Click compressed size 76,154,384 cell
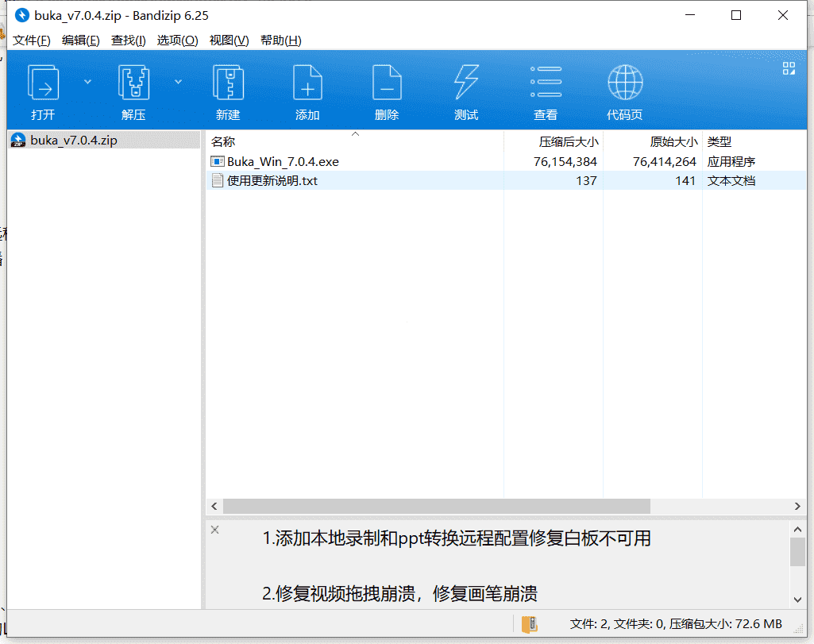 click(x=565, y=162)
